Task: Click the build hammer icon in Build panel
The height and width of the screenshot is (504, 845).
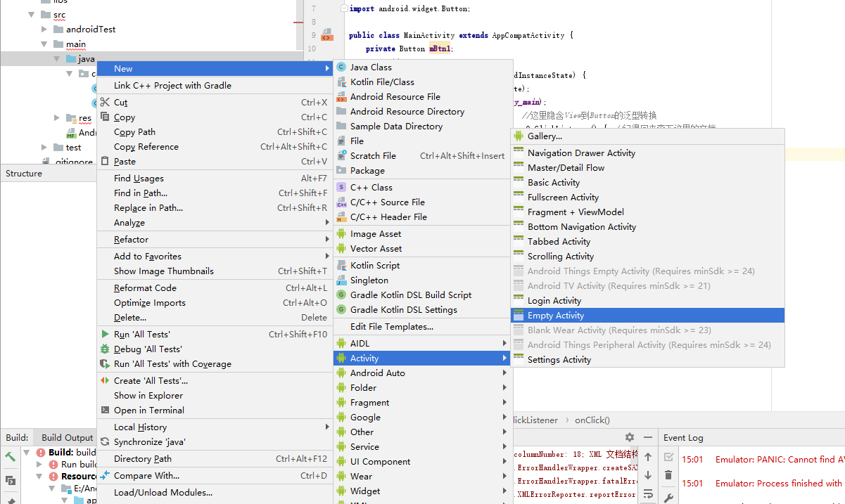Action: click(11, 456)
